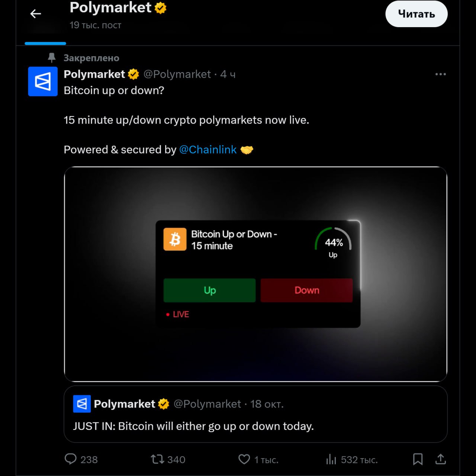
Task: Bookmark the pinned Polymarket post
Action: [418, 459]
